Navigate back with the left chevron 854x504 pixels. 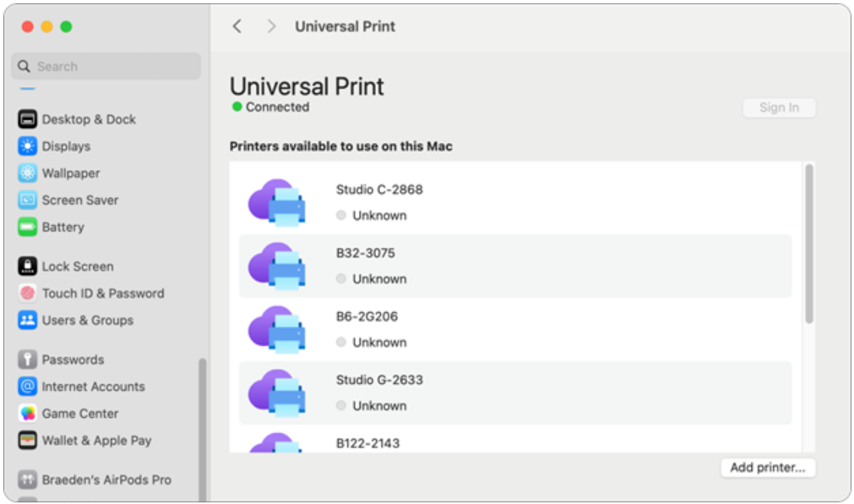tap(237, 26)
